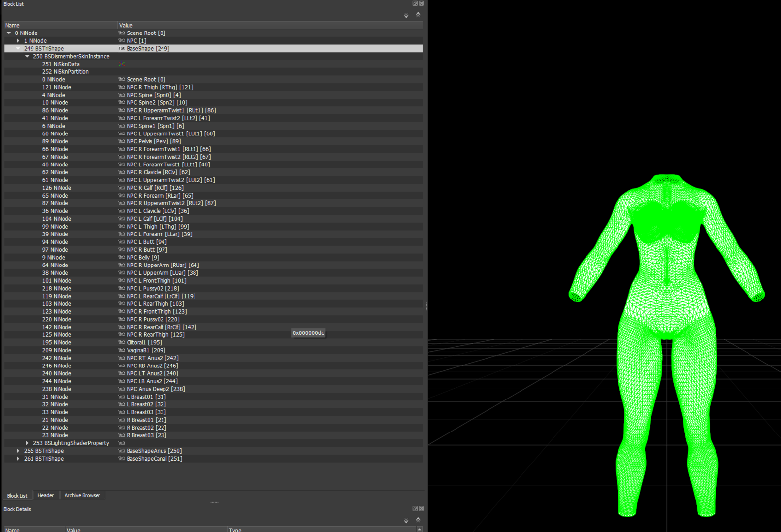The height and width of the screenshot is (532, 781).
Task: Click the Txt icon beside NPC L Butt [94]
Action: 122,242
